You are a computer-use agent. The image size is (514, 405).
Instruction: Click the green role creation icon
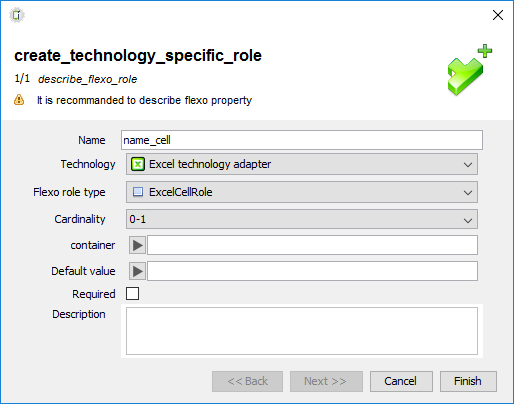click(x=469, y=70)
